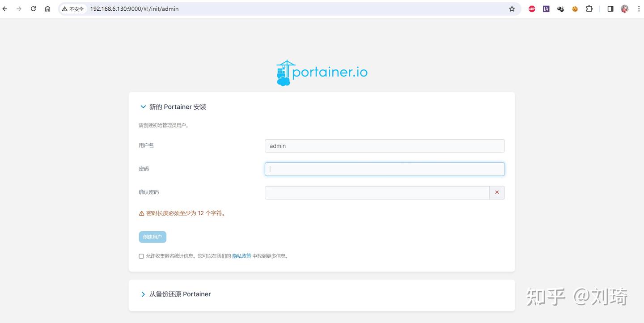644x323 pixels.
Task: Open the Chrome three-dot menu
Action: click(x=639, y=8)
